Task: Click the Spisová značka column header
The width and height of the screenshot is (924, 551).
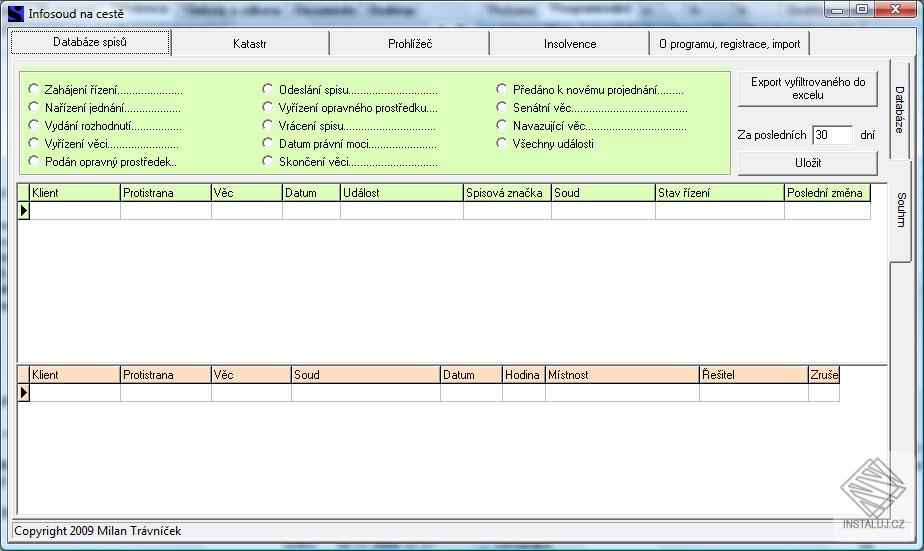Action: pos(507,193)
